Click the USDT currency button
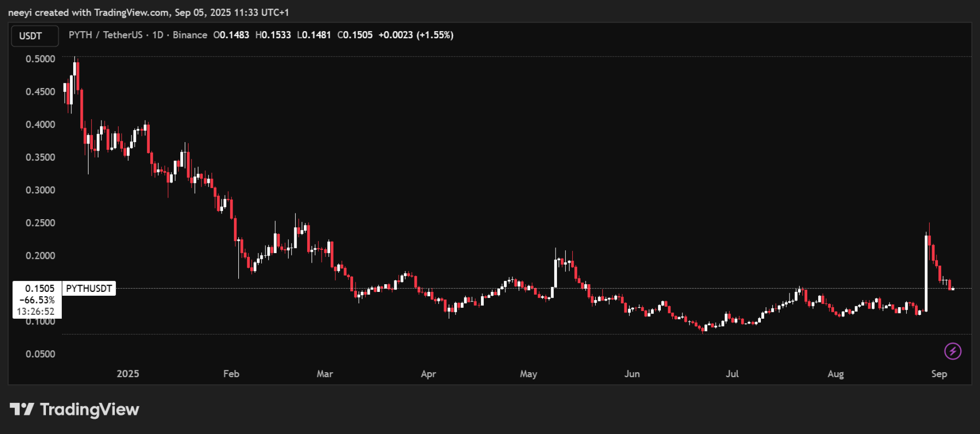Viewport: 980px width, 434px height. click(x=34, y=35)
